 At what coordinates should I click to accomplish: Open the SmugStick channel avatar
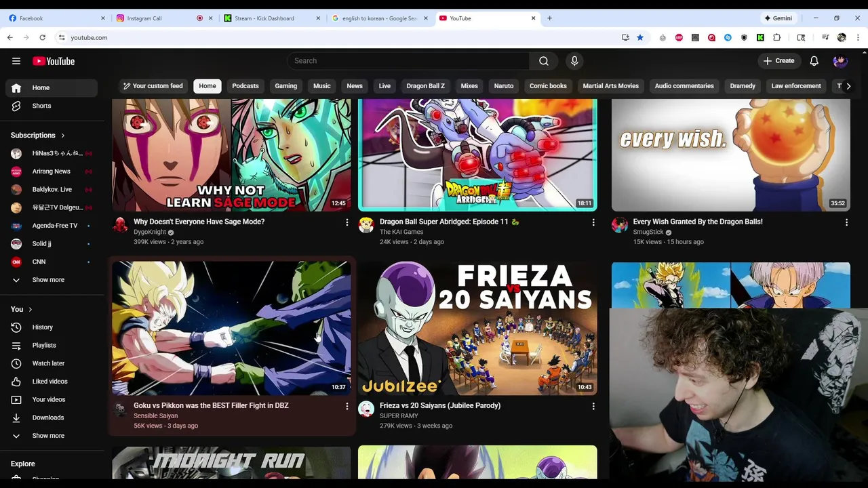pos(620,226)
